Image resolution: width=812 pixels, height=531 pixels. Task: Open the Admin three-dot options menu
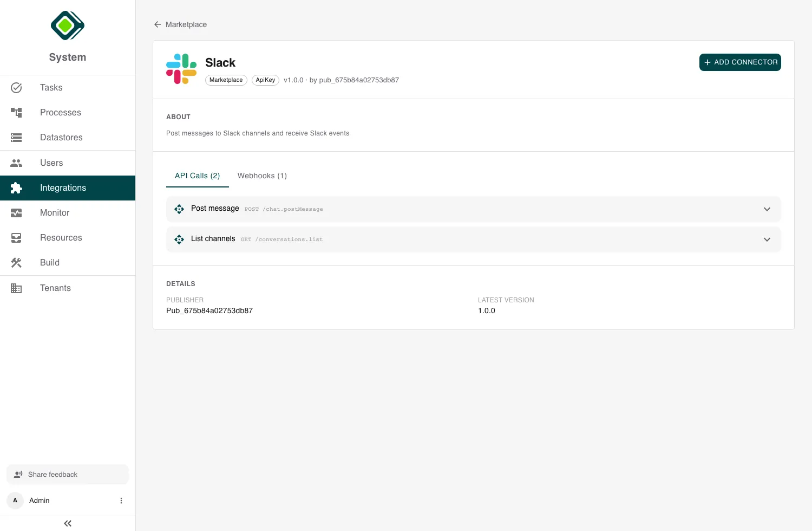pos(121,501)
